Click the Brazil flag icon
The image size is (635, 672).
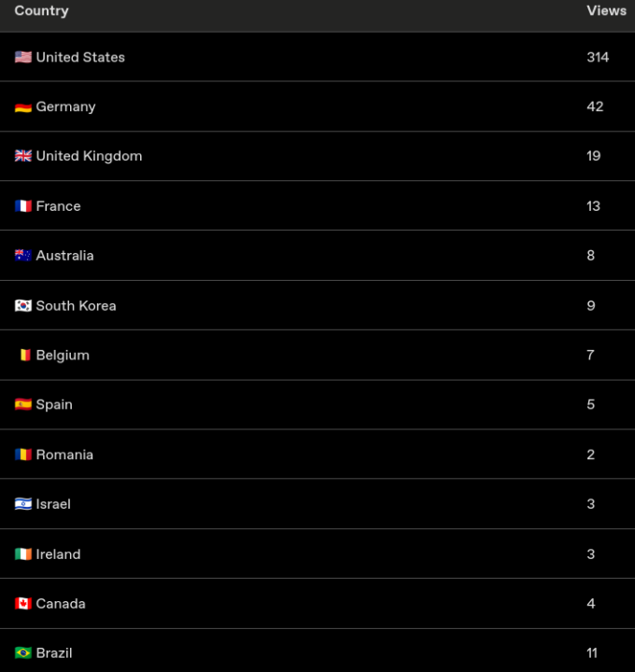[x=23, y=653]
